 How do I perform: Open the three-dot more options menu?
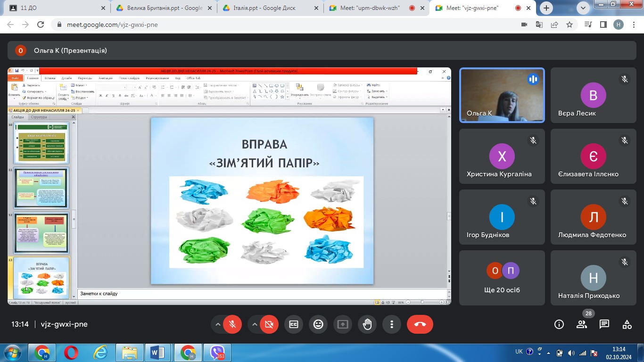coord(392,324)
